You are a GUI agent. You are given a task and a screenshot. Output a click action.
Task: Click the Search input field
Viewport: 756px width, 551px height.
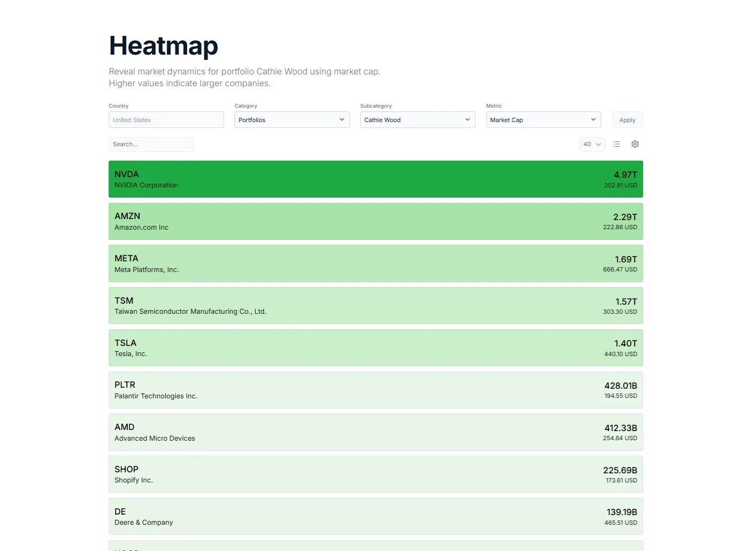click(x=151, y=144)
